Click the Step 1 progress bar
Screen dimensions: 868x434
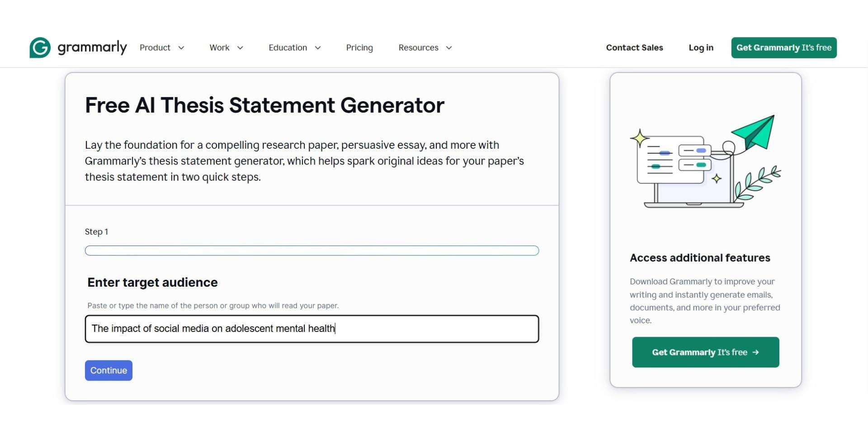[311, 250]
